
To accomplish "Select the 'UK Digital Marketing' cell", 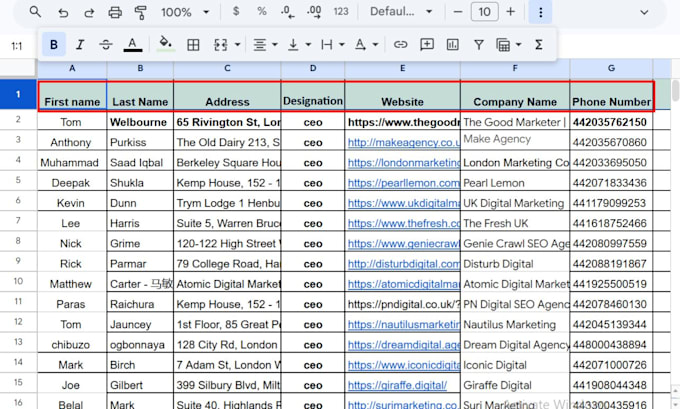I will (515, 203).
